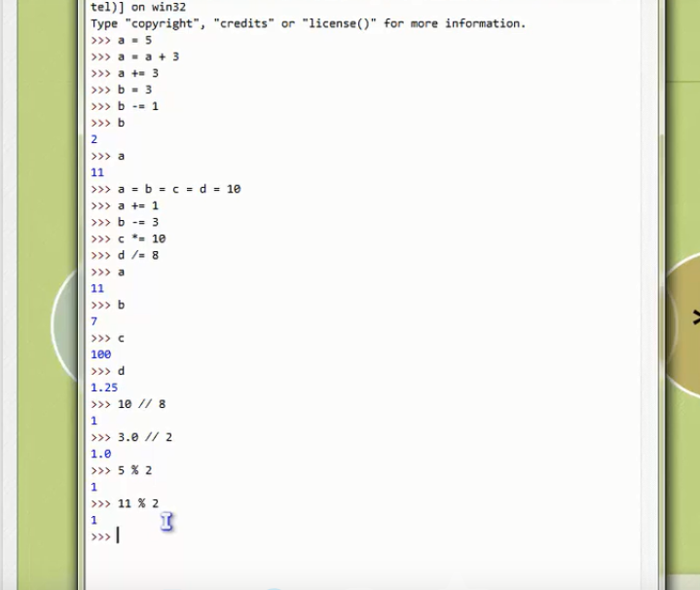Click the statement "a += 1"
Viewport: 700px width, 590px height.
point(138,205)
